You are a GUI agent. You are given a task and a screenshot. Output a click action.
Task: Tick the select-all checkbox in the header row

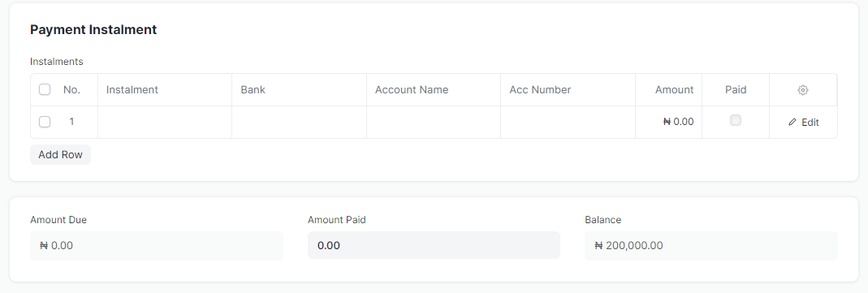coord(45,89)
